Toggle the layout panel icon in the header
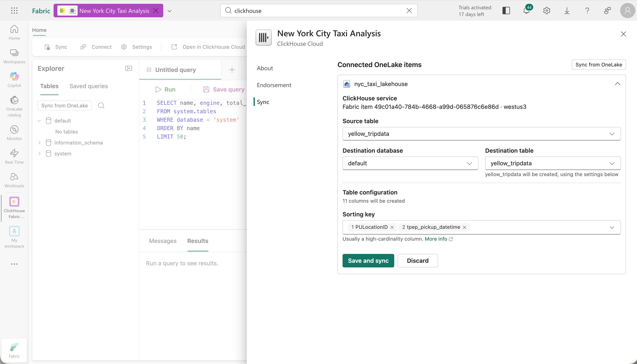637x364 pixels. pos(506,11)
